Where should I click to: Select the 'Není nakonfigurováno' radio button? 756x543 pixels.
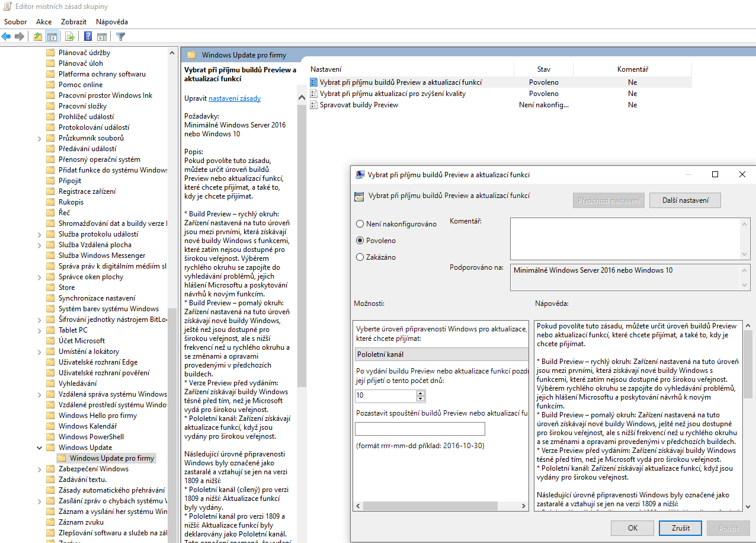[360, 224]
